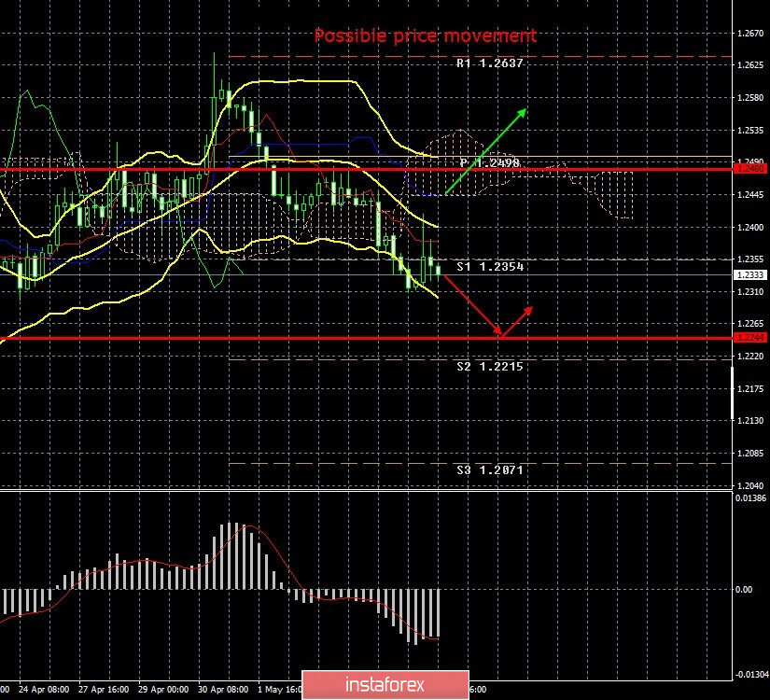Click the 0.00 MACD zero level label
This screenshot has height=700, width=770.
pos(744,590)
